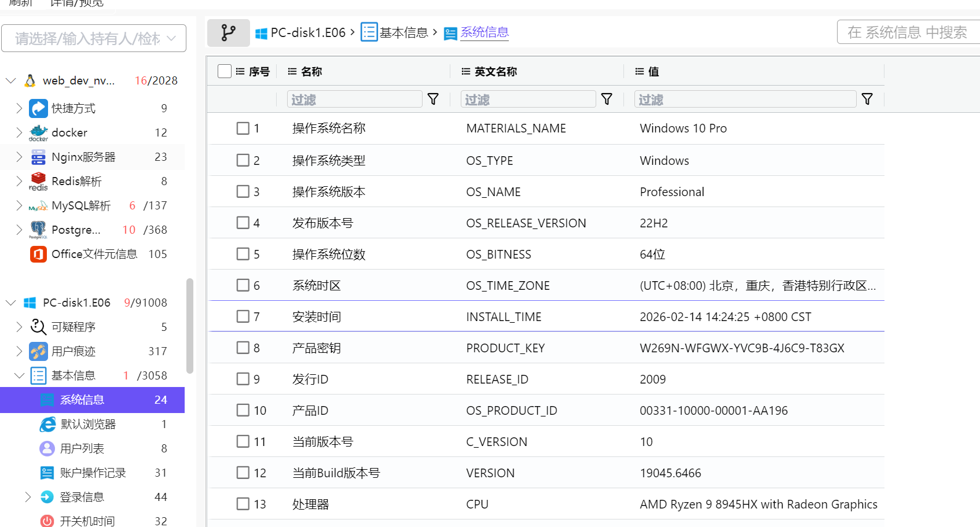Click the Nginx服务器 server icon
980x527 pixels.
tap(38, 157)
